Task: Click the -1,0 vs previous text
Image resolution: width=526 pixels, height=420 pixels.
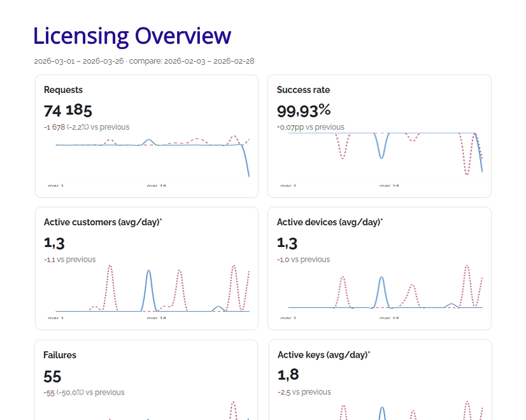Action: pos(303,260)
